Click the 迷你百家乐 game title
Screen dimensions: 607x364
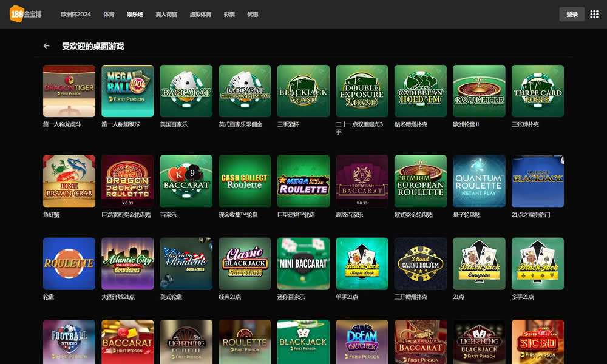291,297
